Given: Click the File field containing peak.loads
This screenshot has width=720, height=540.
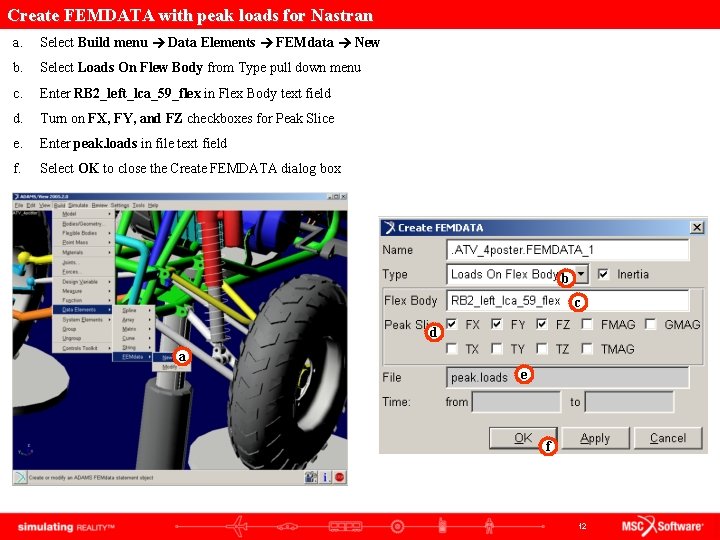Looking at the screenshot, I should 568,377.
